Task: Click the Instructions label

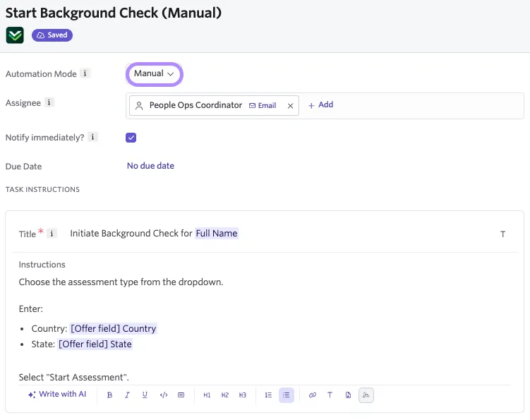Action: click(42, 265)
